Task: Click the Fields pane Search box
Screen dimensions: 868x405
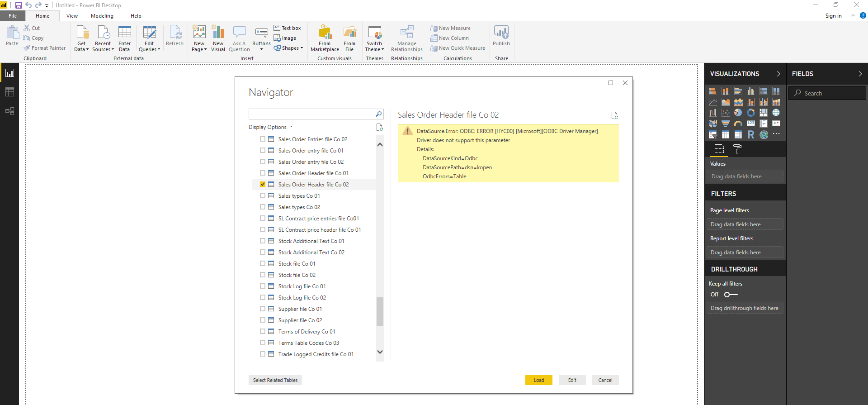Action: [x=827, y=93]
